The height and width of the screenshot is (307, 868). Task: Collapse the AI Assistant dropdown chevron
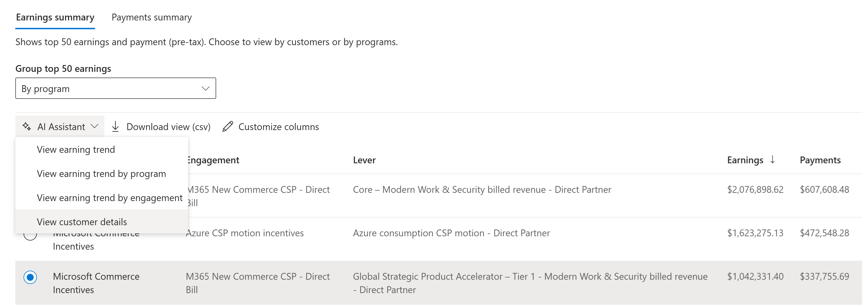95,126
